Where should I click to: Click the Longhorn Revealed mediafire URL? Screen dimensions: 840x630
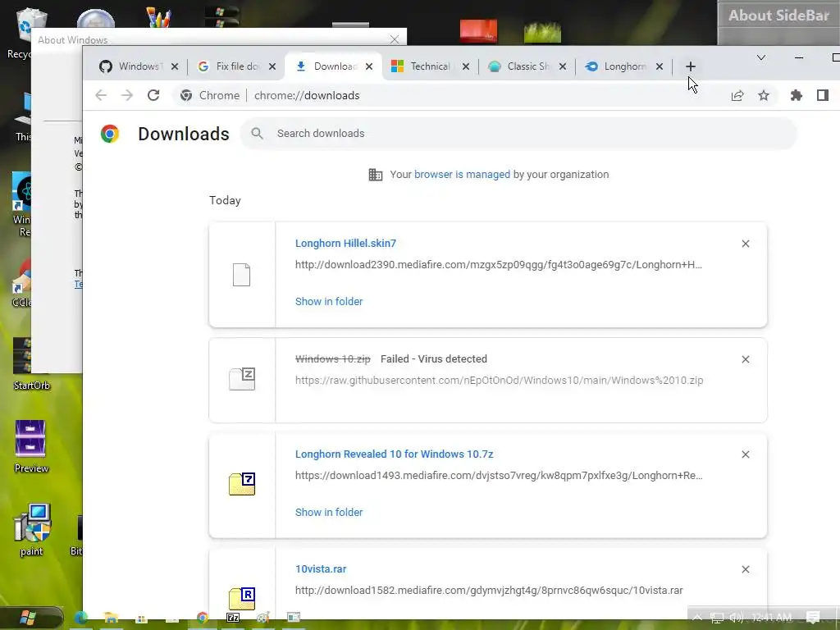click(x=498, y=476)
